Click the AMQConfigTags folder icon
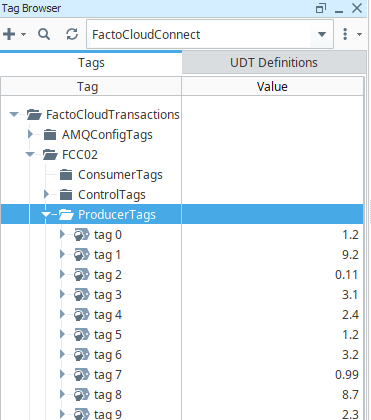This screenshot has height=420, width=371. click(50, 135)
